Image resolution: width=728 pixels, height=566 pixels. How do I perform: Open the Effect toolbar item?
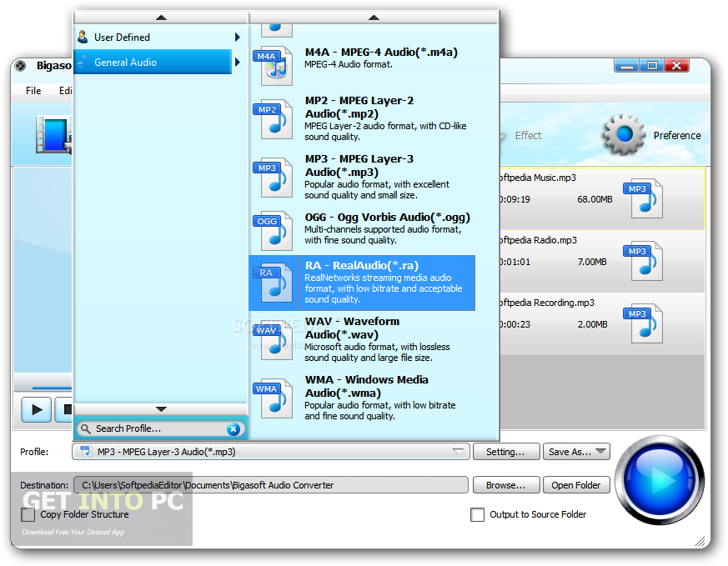click(528, 136)
